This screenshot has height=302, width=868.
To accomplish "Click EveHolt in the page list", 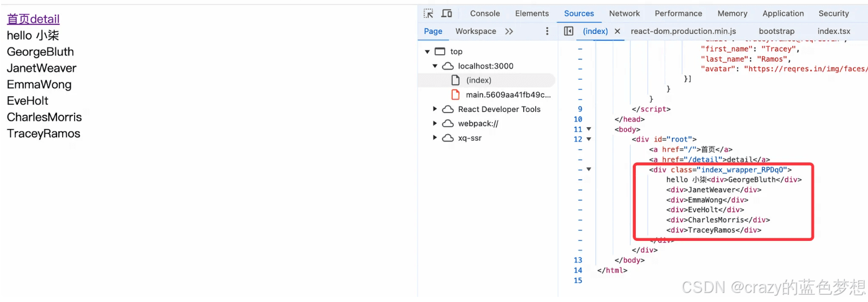I will (28, 101).
